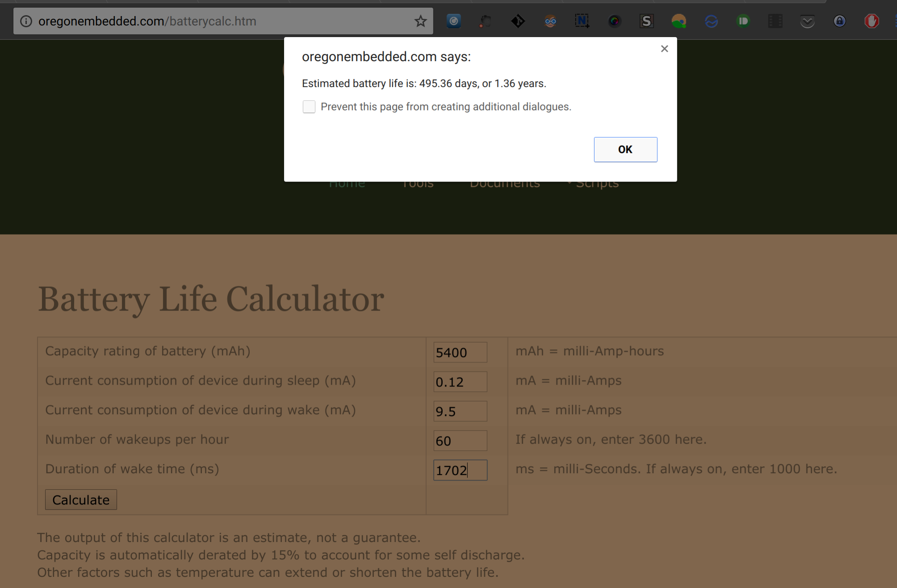The width and height of the screenshot is (897, 588).
Task: Dismiss the dialog with OK
Action: [625, 150]
